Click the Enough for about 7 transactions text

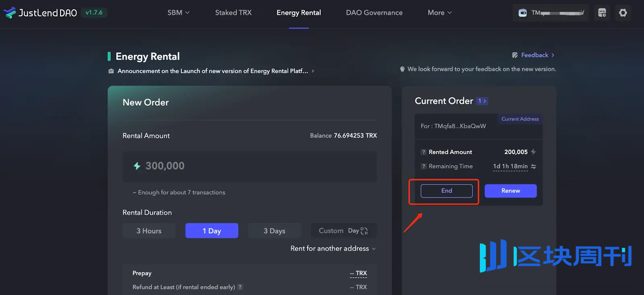point(179,192)
